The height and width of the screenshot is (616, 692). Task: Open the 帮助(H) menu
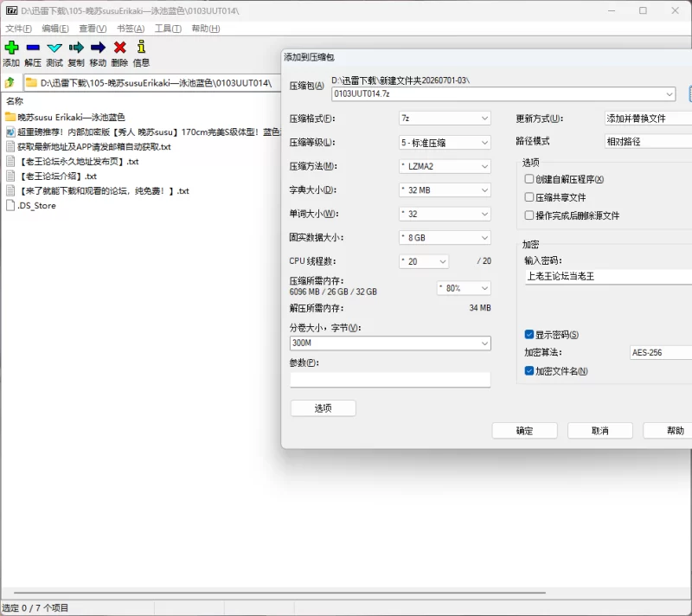pyautogui.click(x=206, y=29)
